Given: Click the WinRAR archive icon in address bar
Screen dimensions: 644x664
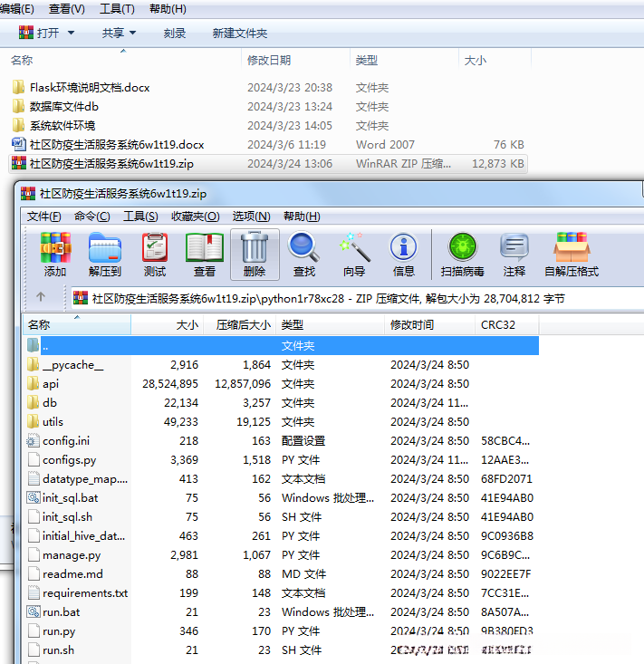Looking at the screenshot, I should tap(81, 298).
